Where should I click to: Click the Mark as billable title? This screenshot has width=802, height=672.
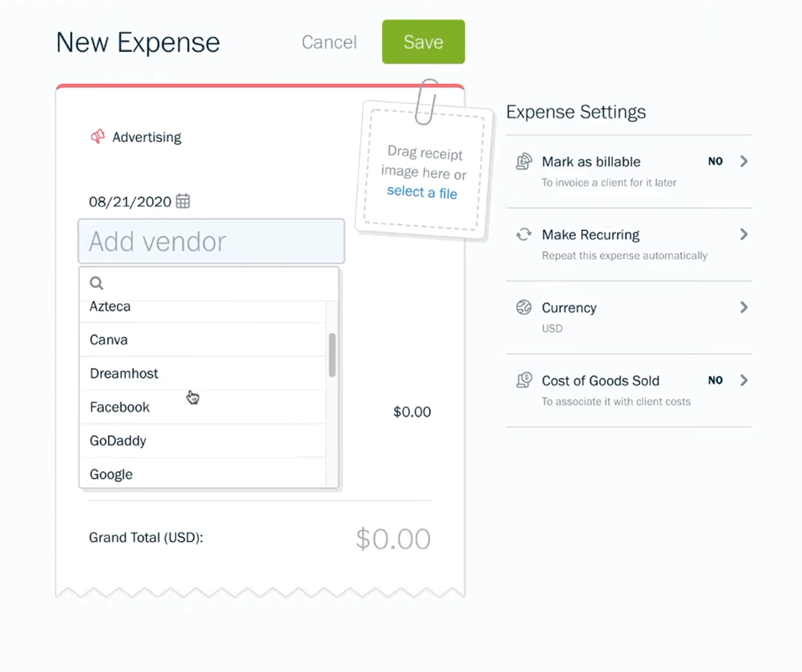591,161
